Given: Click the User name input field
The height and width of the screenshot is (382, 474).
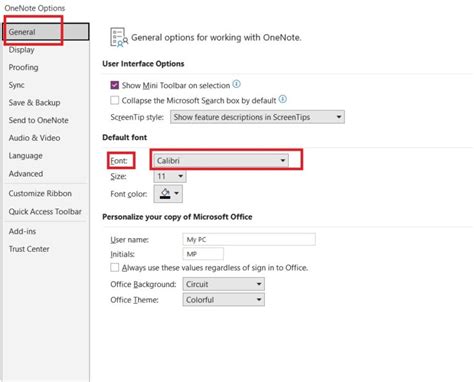Looking at the screenshot, I should [x=249, y=239].
